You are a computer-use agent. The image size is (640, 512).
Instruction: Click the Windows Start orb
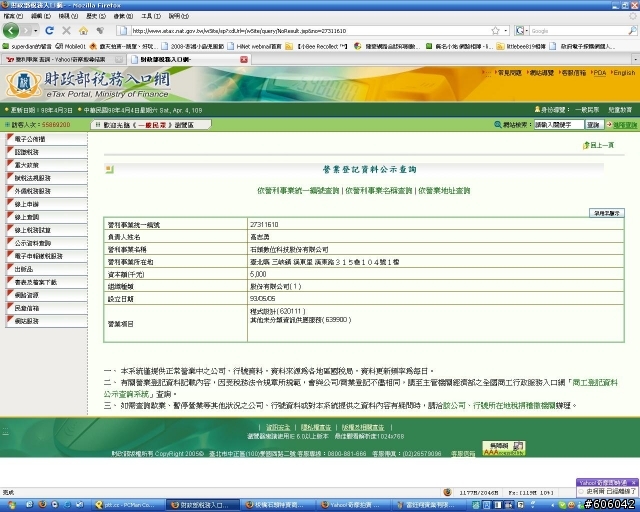[11, 505]
